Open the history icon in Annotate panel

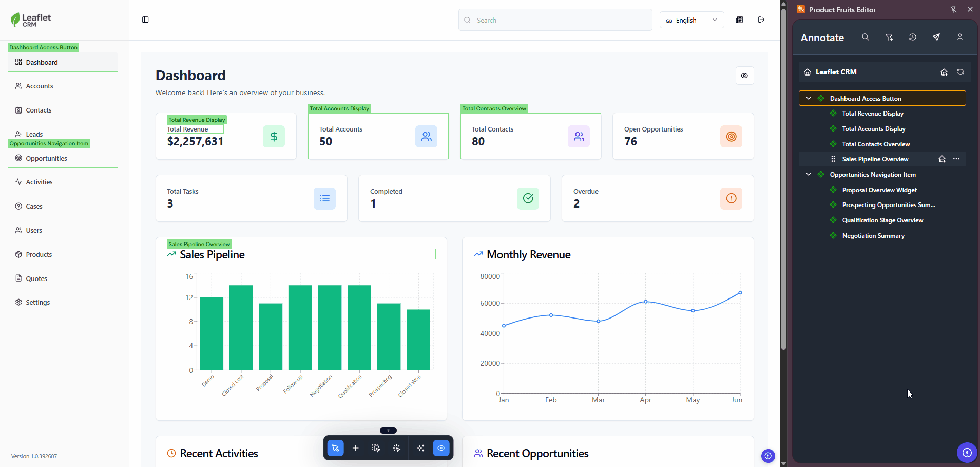[x=912, y=37]
